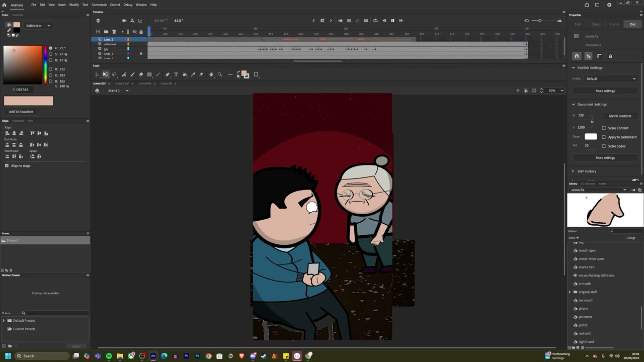Collapse the Publish Settings section
644x362 pixels.
(573, 67)
